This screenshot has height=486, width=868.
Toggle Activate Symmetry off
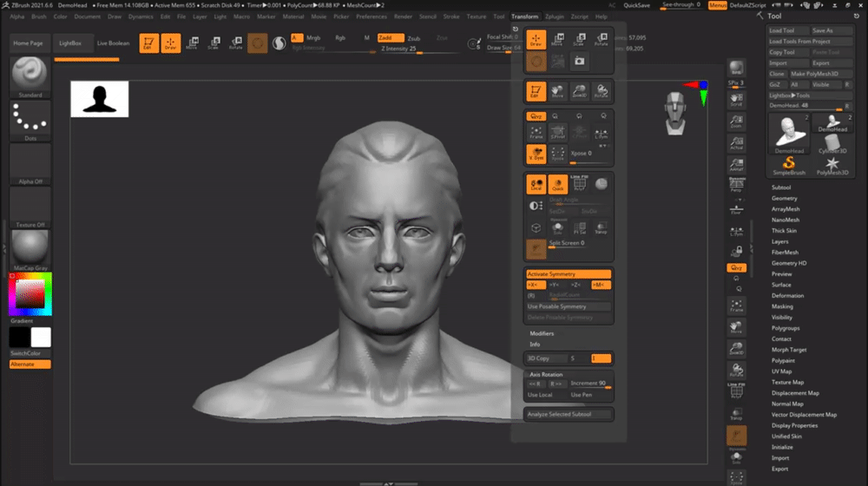pos(569,274)
